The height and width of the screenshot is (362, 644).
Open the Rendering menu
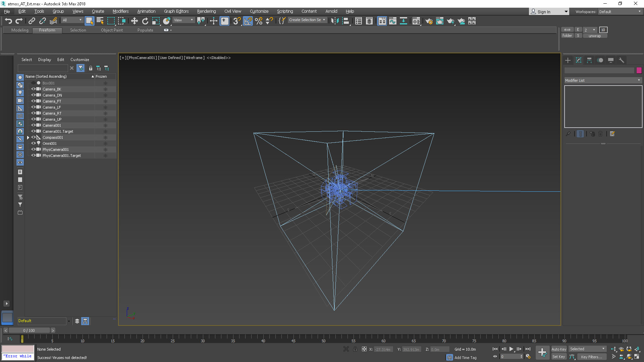pyautogui.click(x=206, y=11)
